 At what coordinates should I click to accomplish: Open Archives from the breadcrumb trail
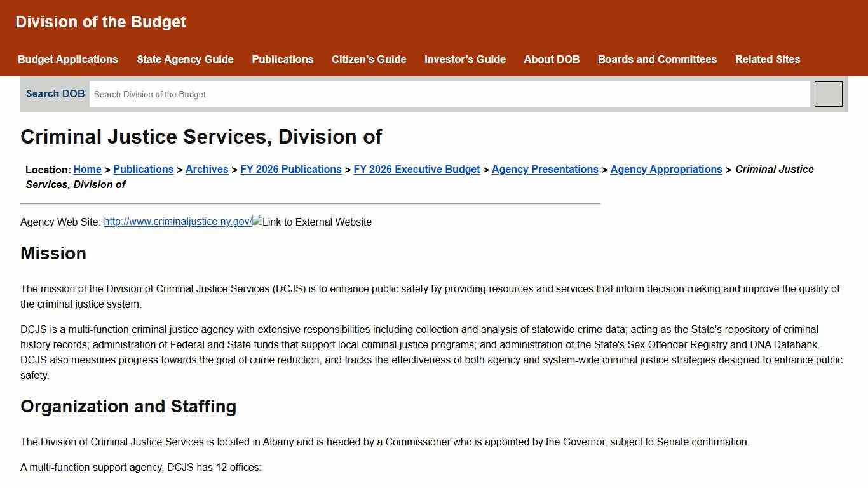click(207, 169)
